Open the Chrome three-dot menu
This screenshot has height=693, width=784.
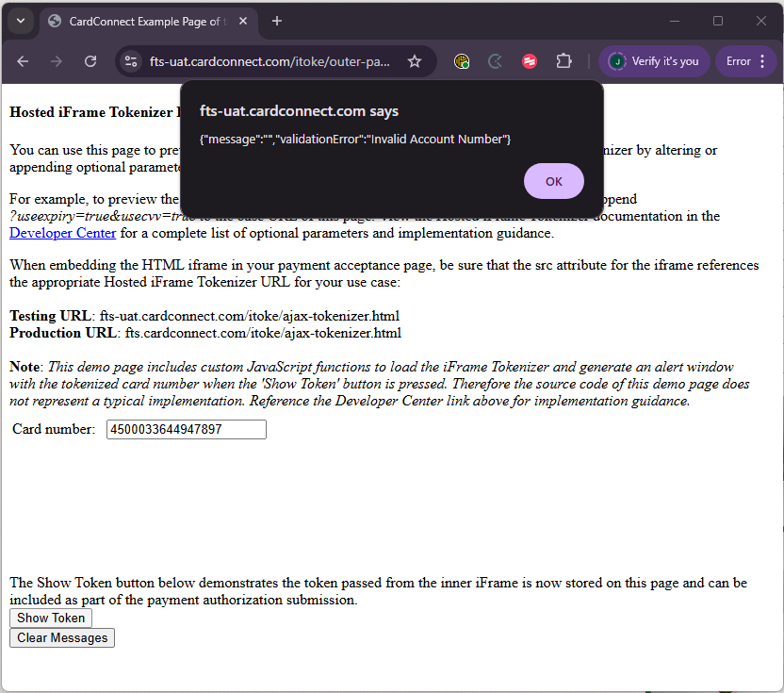[762, 61]
